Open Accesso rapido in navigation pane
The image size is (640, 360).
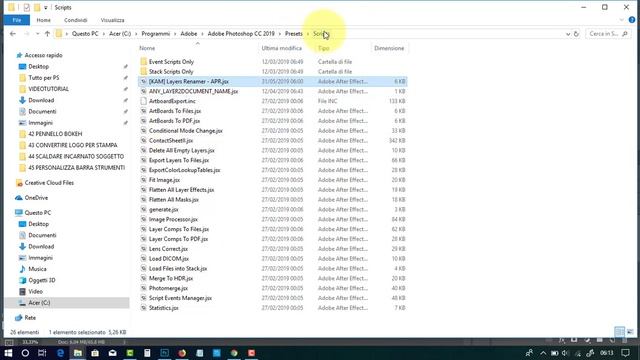click(x=44, y=55)
